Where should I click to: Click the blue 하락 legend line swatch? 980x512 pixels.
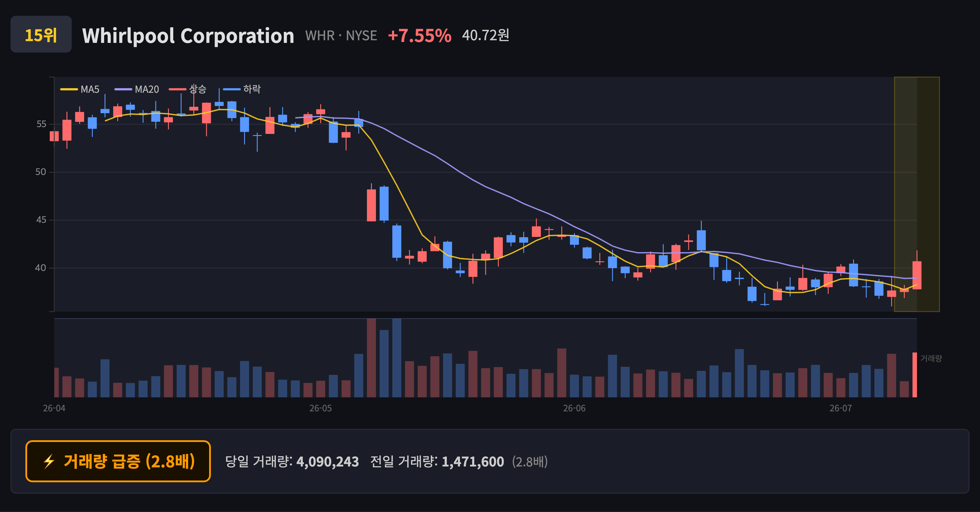click(232, 89)
